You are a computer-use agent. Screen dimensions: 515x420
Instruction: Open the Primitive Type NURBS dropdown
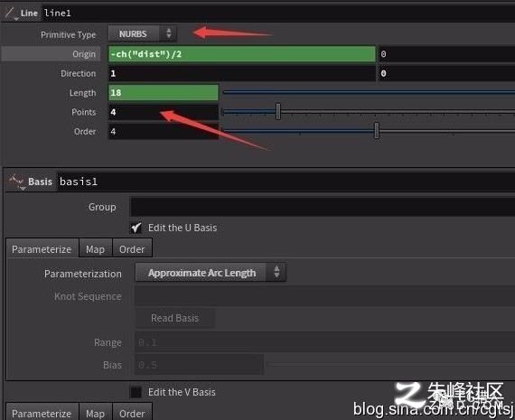143,33
